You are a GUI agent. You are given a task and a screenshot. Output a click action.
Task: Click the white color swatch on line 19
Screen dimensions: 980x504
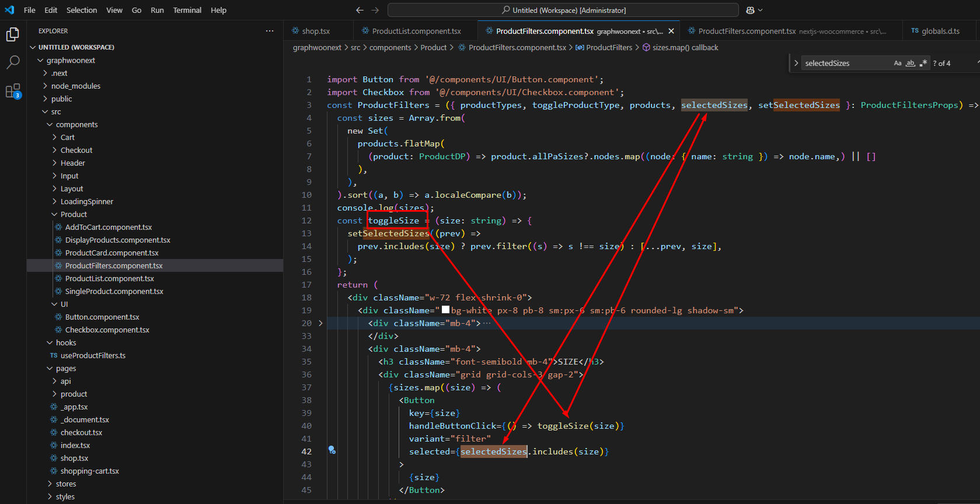(x=446, y=310)
